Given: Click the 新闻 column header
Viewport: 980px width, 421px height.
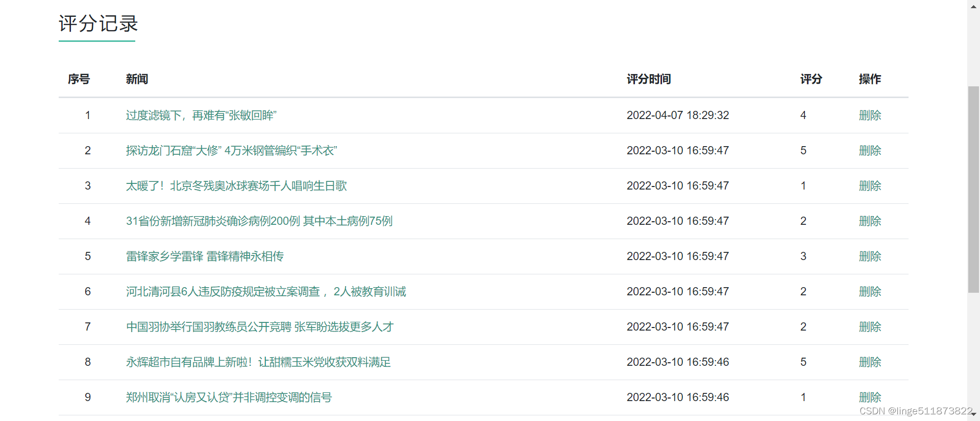Looking at the screenshot, I should 137,79.
